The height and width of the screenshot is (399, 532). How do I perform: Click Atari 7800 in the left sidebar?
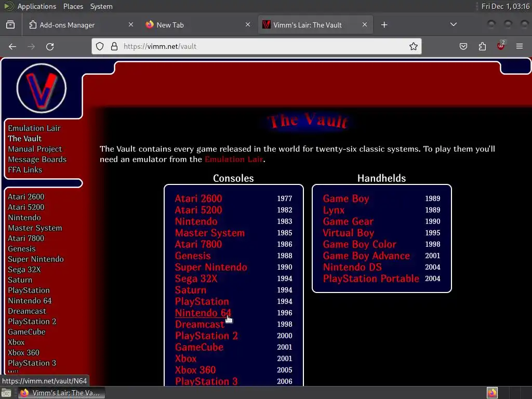pos(26,238)
